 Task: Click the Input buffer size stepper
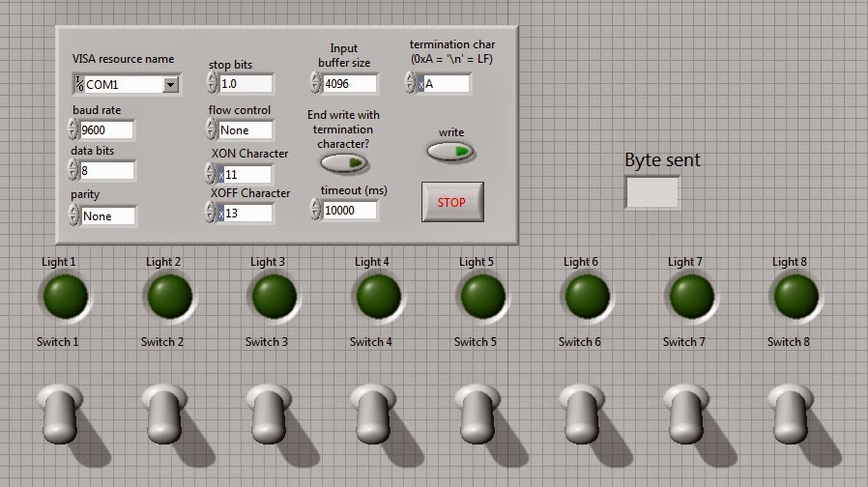315,82
